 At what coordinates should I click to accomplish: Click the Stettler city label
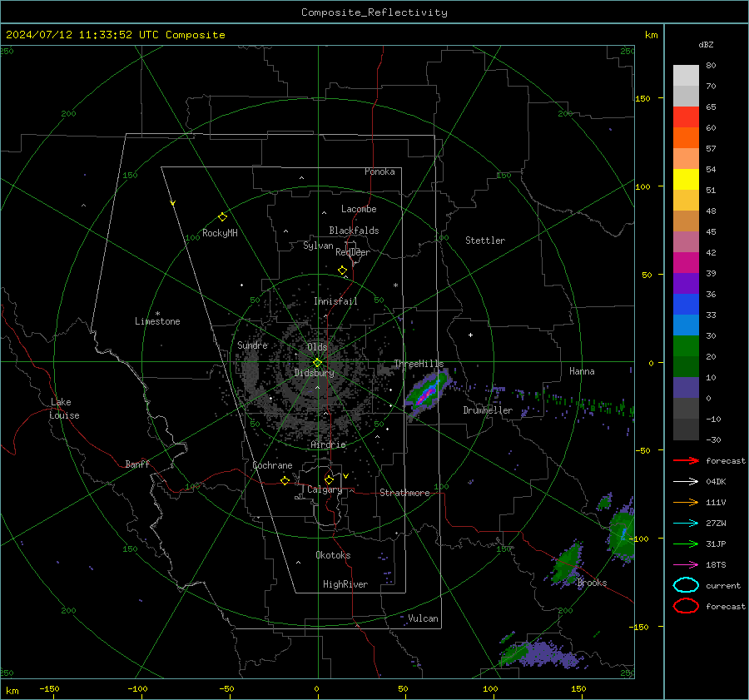485,241
